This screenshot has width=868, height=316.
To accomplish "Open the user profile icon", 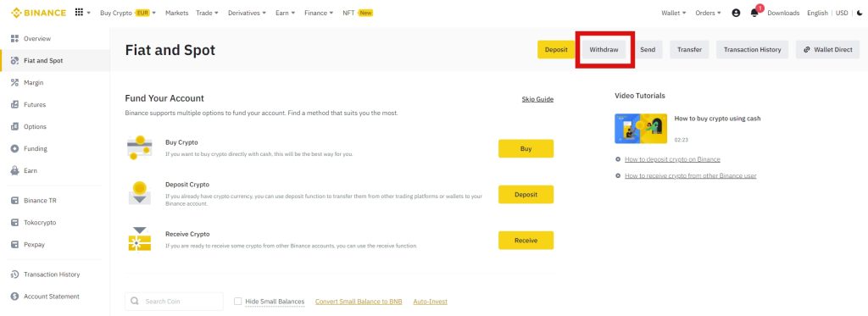I will click(736, 13).
